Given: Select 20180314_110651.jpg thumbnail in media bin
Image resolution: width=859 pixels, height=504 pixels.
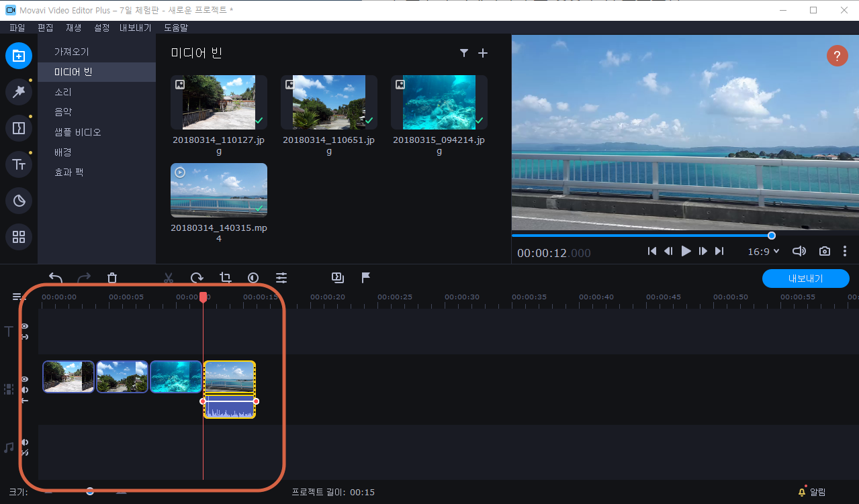Looking at the screenshot, I should [x=329, y=102].
